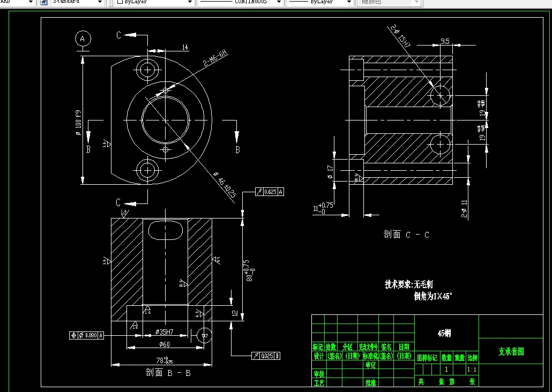This screenshot has height=392, width=552.
Task: Click the 比例 title block header
Action: coord(472,358)
